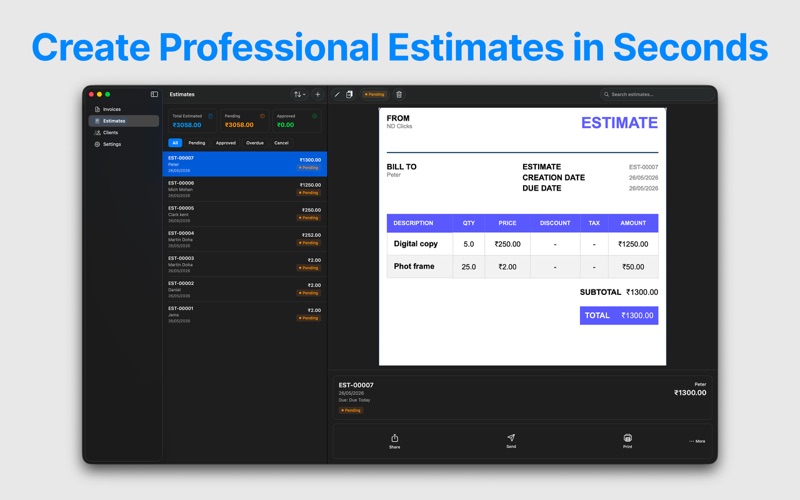The width and height of the screenshot is (800, 500).
Task: Select estimate EST-00001 in the list
Action: pos(245,314)
